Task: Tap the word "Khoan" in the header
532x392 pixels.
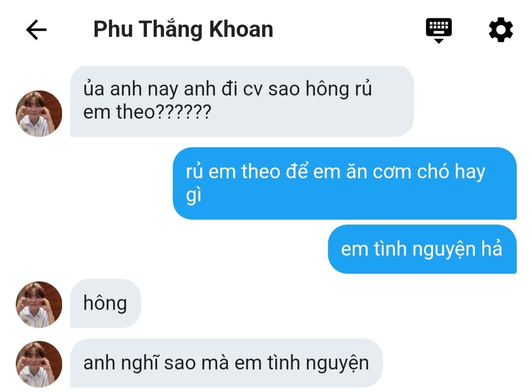Action: (x=241, y=29)
